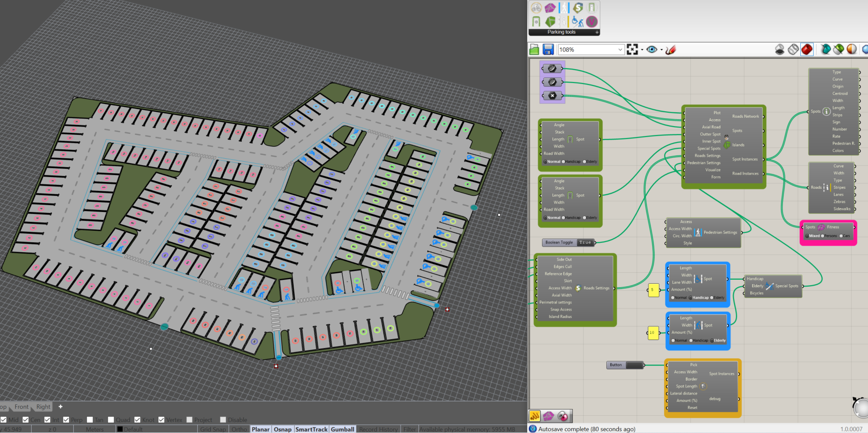Choose the pedestrian settings tool icon
Viewport: 868px width, 433px height.
coord(564,8)
